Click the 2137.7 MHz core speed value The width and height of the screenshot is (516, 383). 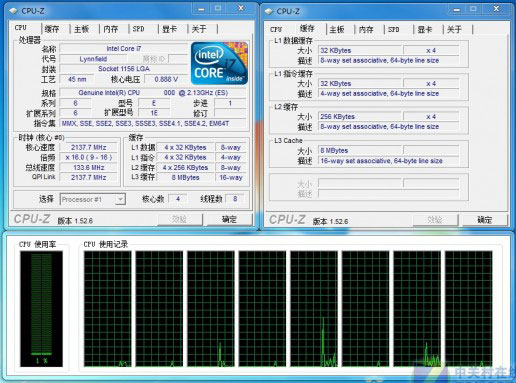(89, 147)
